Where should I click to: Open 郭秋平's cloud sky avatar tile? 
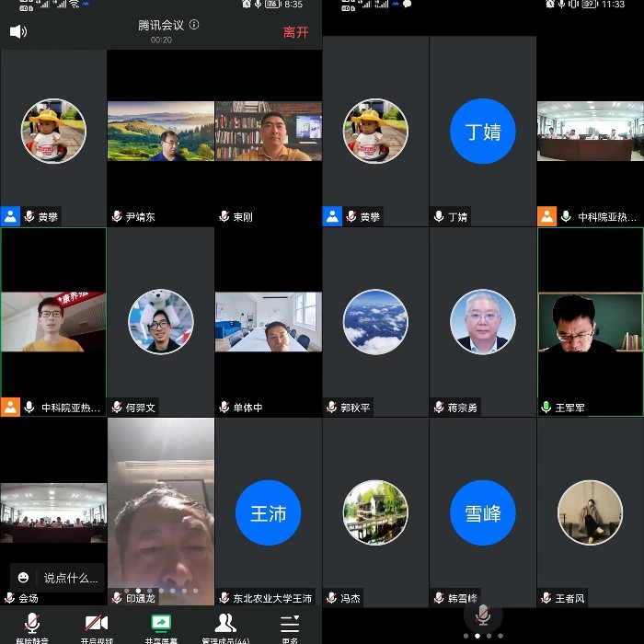tap(375, 322)
